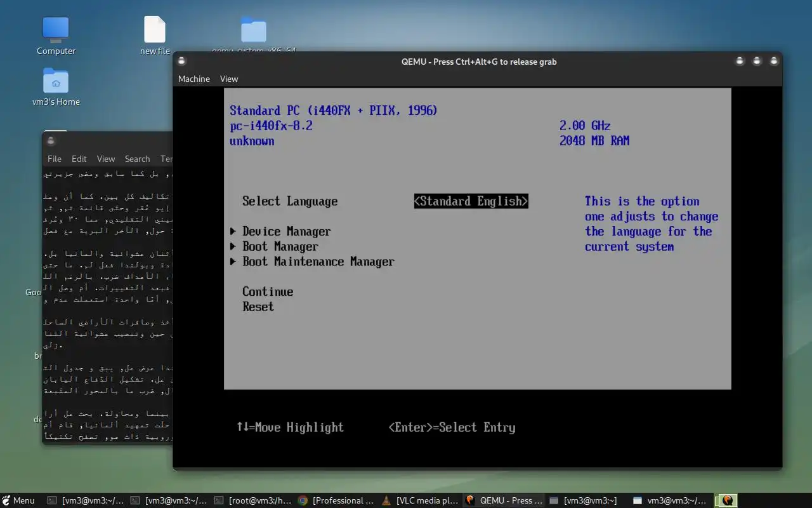Open the 'new file' desktop icon
The image size is (812, 508).
[155, 36]
